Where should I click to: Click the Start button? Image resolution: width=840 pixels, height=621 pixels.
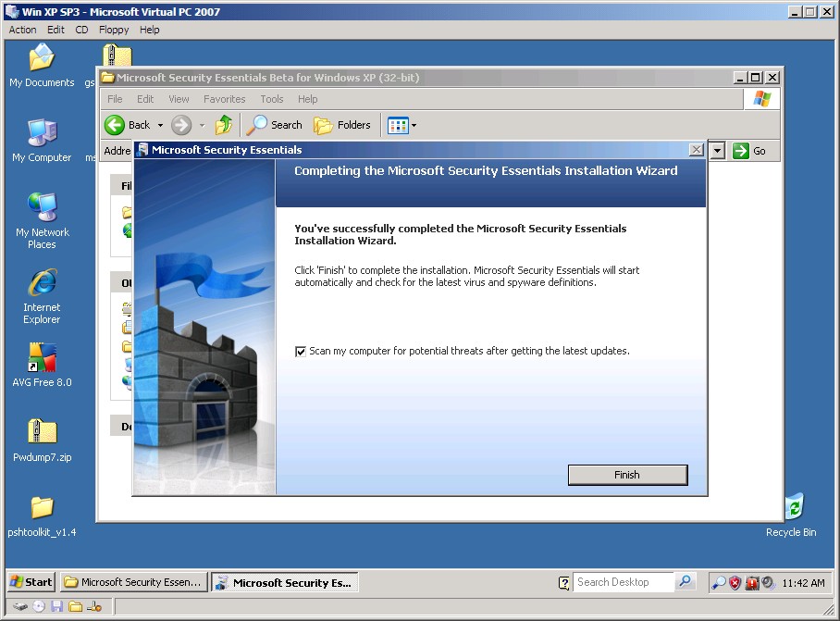tap(31, 582)
